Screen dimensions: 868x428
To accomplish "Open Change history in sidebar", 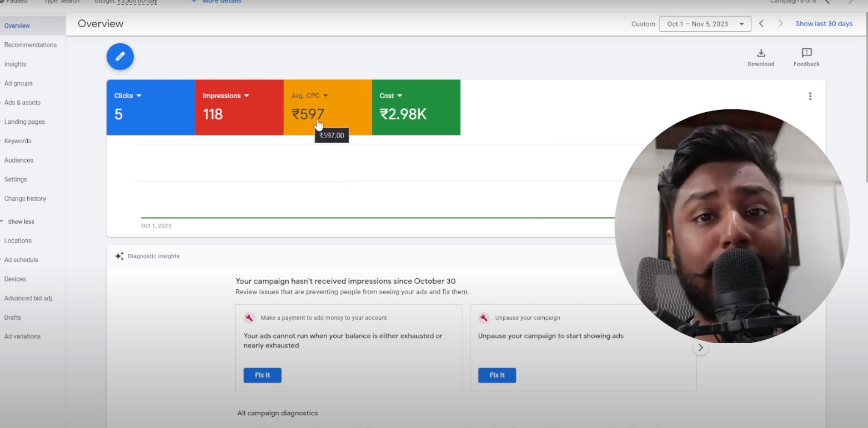I will (25, 199).
